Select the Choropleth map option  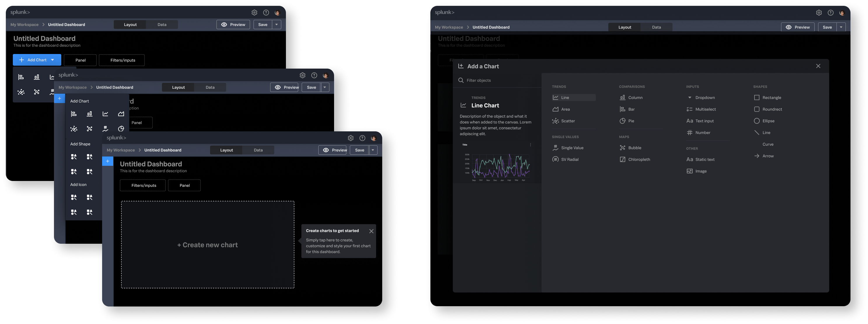click(639, 159)
